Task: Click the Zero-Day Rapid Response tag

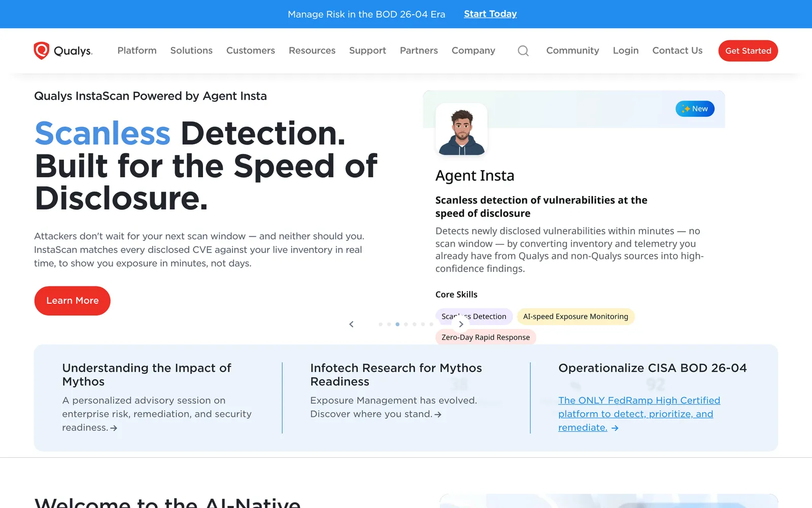Action: pyautogui.click(x=486, y=337)
